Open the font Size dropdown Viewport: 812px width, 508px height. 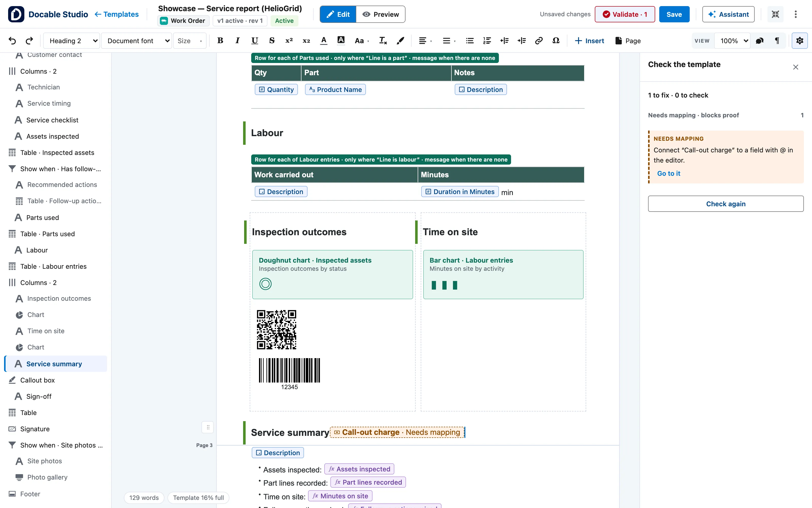tap(190, 41)
